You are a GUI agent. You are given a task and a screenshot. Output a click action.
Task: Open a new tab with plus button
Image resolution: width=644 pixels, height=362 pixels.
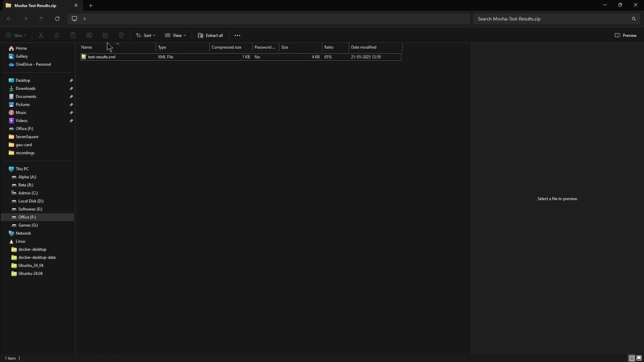click(x=91, y=5)
